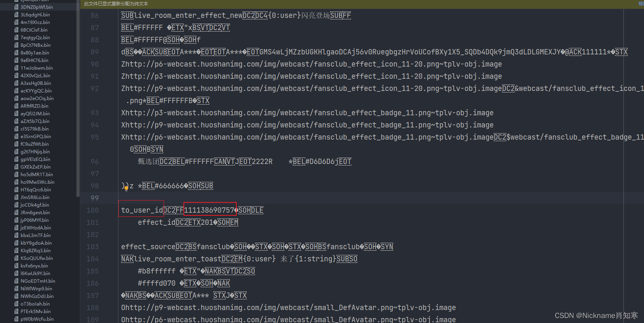Click line number 92 in the gutter
This screenshot has height=323, width=644.
(x=95, y=89)
